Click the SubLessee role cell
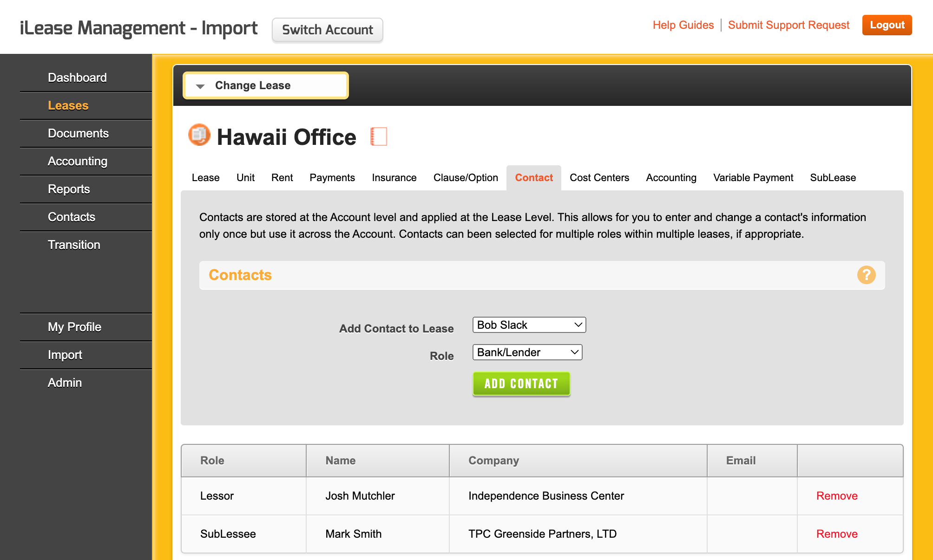This screenshot has height=560, width=933. 244,534
